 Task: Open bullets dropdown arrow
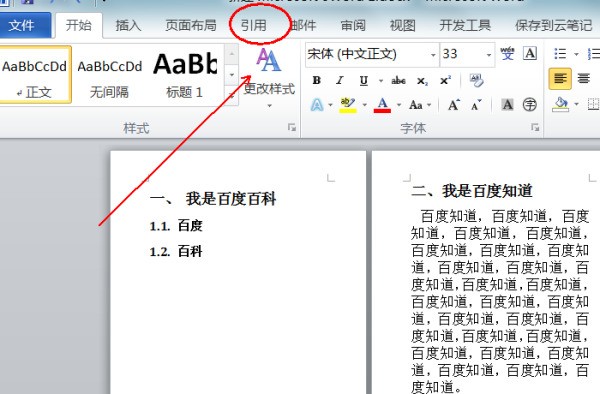576,54
